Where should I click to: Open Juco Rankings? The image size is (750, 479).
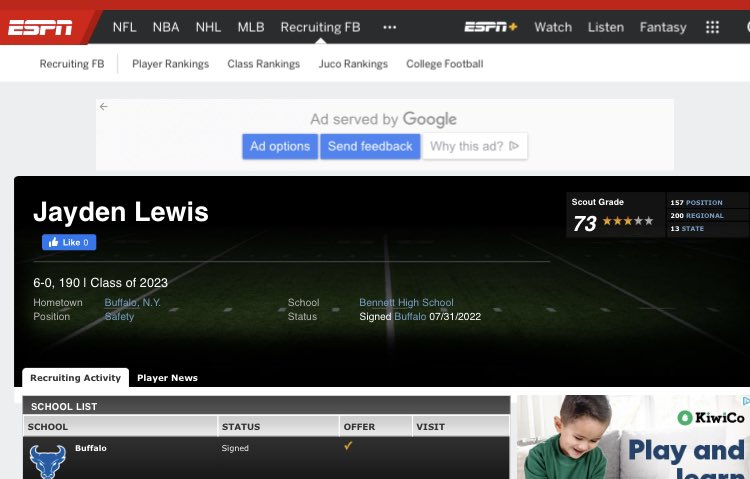353,64
